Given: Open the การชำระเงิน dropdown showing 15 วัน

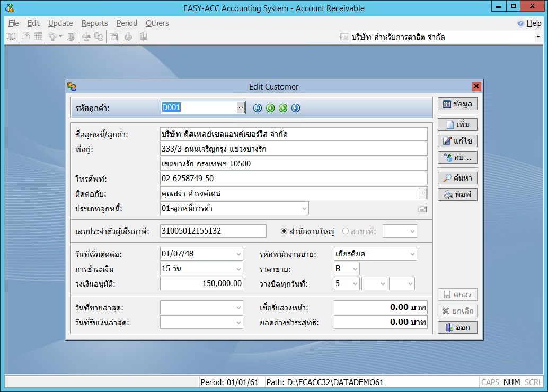Looking at the screenshot, I should pos(238,269).
